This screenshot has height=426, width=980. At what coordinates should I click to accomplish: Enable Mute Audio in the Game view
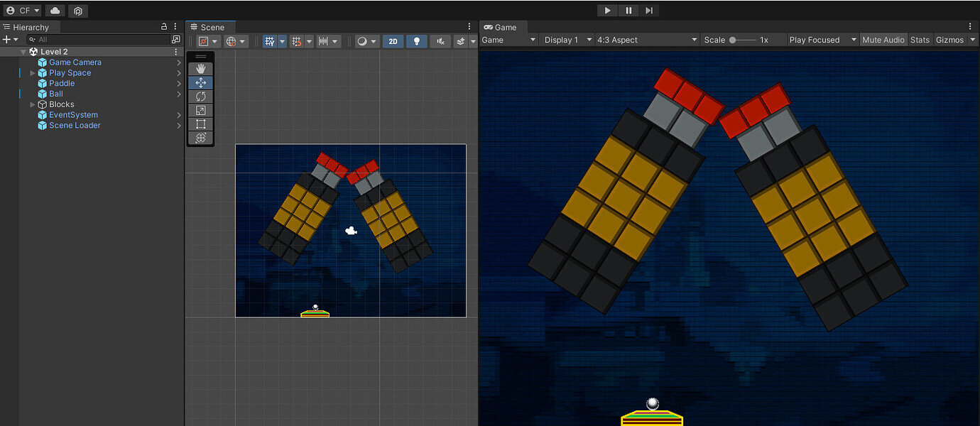[x=883, y=40]
